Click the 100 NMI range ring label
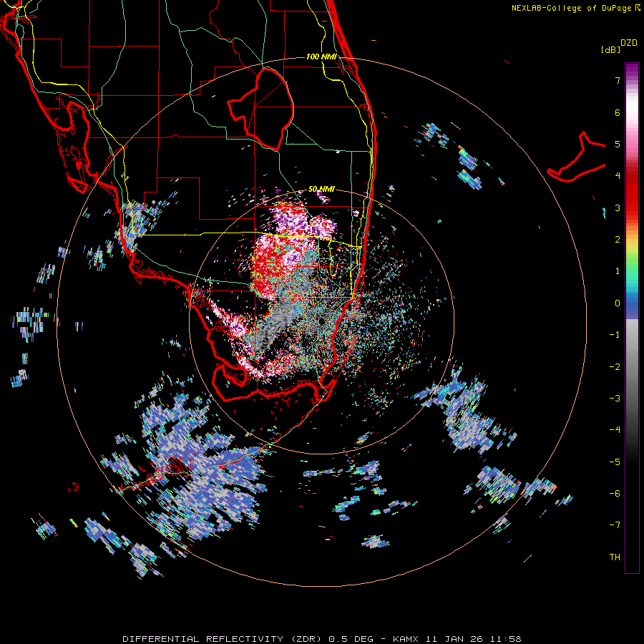The width and height of the screenshot is (644, 644). click(x=321, y=57)
